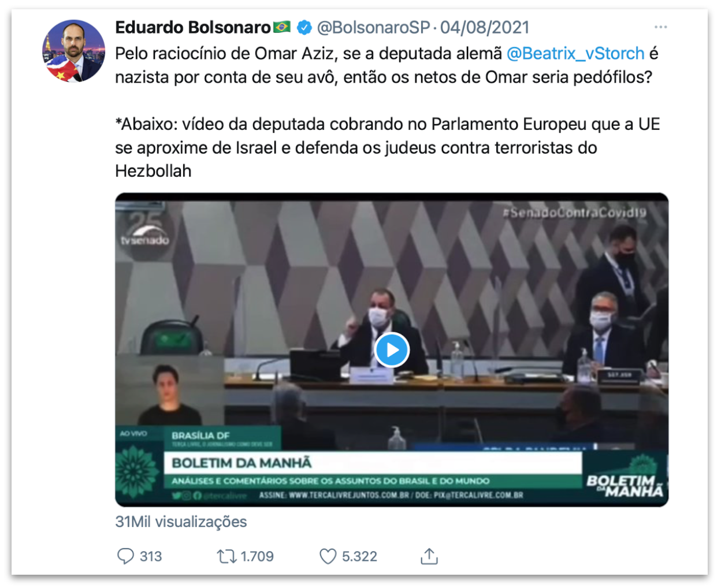This screenshot has width=721, height=588.
Task: Click the 1.709 retweets count
Action: coord(257,556)
